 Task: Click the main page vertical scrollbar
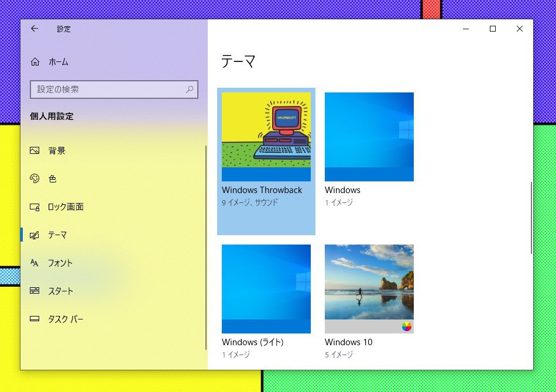click(x=531, y=218)
